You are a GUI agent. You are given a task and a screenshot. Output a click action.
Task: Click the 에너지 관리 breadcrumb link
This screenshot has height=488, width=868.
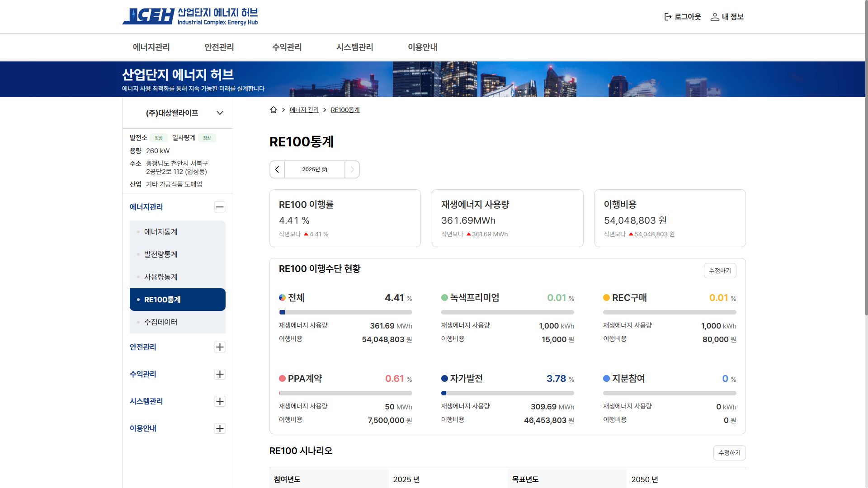tap(304, 110)
